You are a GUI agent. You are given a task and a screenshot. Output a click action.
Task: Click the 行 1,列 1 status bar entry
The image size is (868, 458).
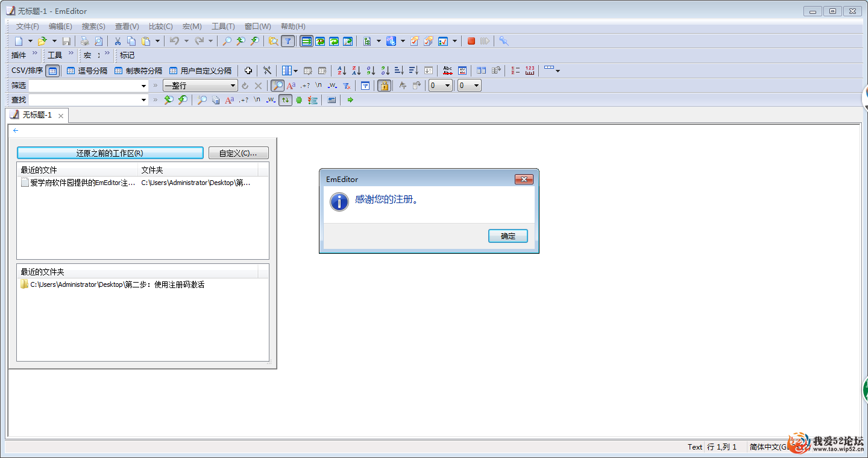click(x=722, y=447)
